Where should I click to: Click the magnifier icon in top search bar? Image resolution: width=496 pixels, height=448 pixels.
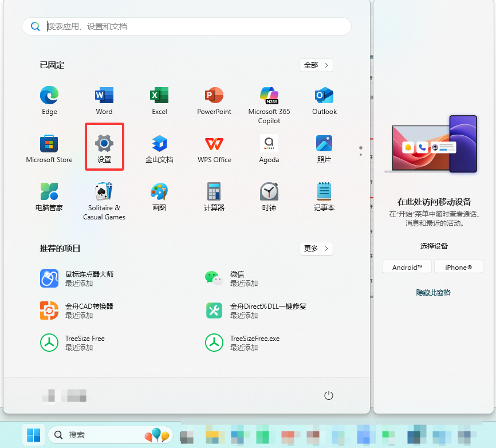(x=35, y=26)
